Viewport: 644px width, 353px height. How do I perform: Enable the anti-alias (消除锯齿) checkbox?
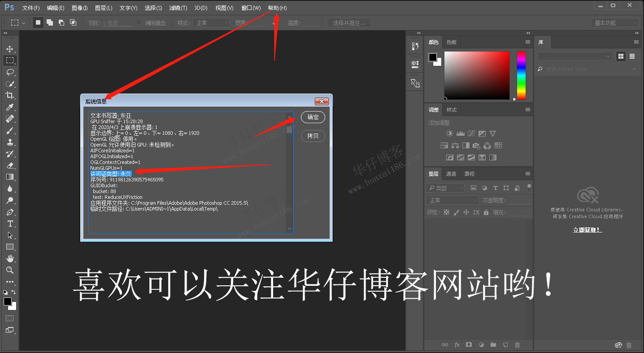click(139, 22)
